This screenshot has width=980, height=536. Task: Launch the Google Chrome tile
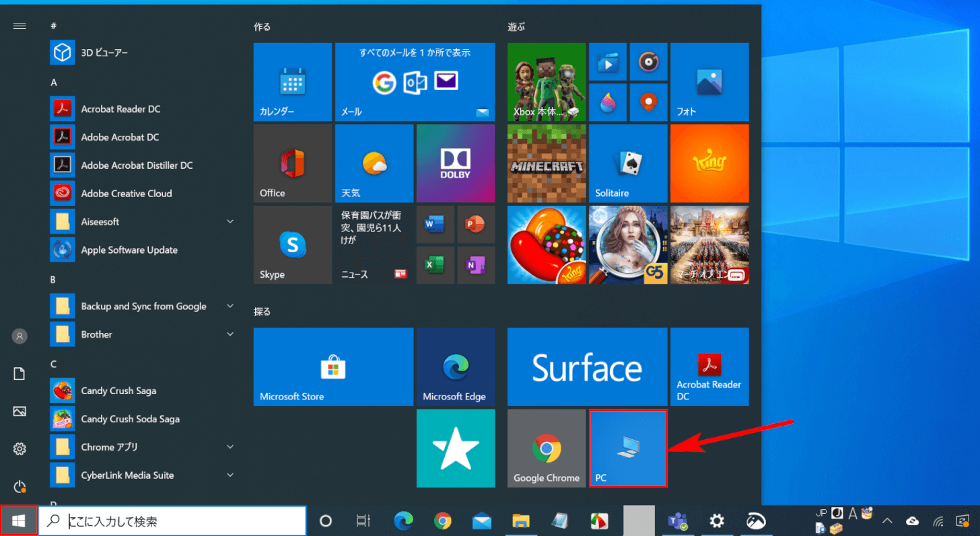(x=547, y=448)
